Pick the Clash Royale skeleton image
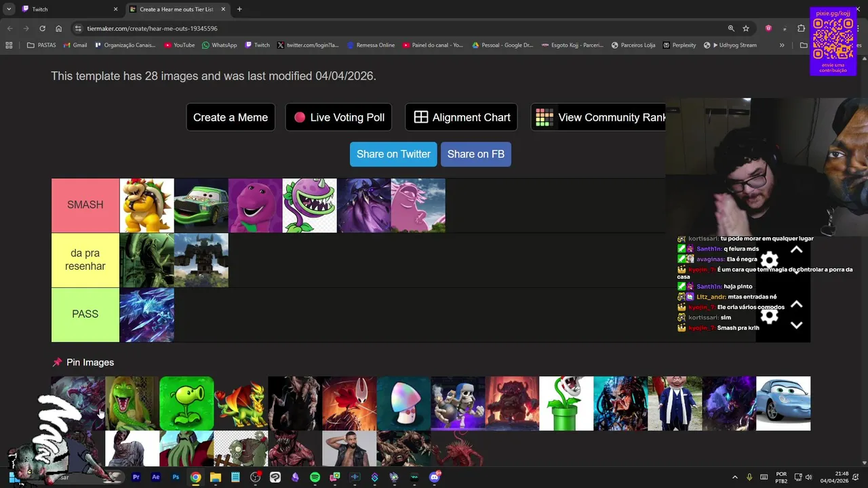This screenshot has width=868, height=488. pos(458,403)
